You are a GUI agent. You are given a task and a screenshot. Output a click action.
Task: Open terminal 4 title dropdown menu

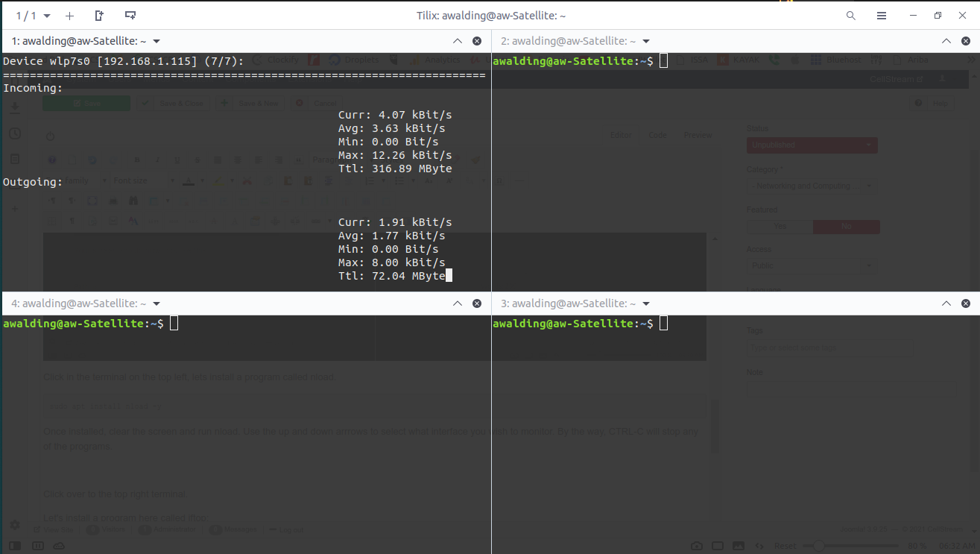157,304
